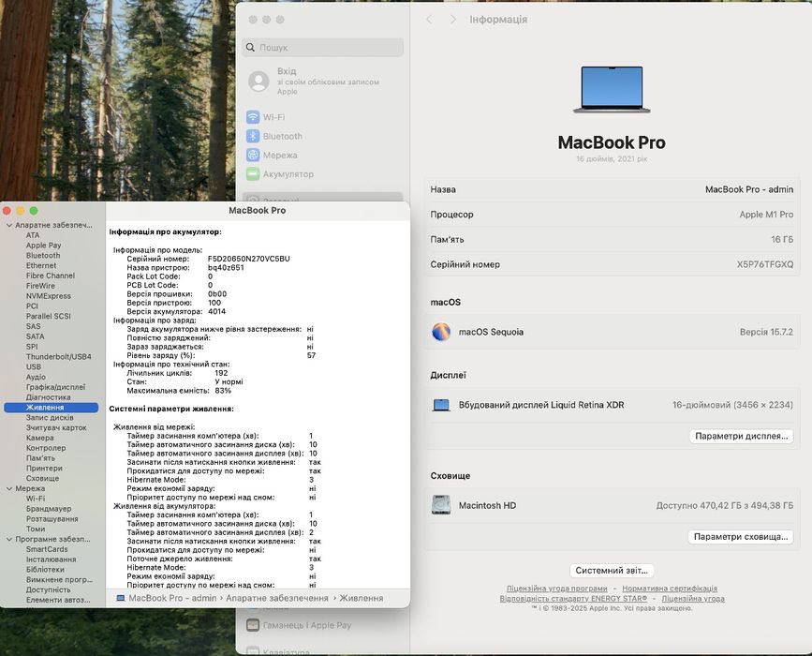This screenshot has width=812, height=656.
Task: Select Apple Pay in hardware list
Action: 43,246
